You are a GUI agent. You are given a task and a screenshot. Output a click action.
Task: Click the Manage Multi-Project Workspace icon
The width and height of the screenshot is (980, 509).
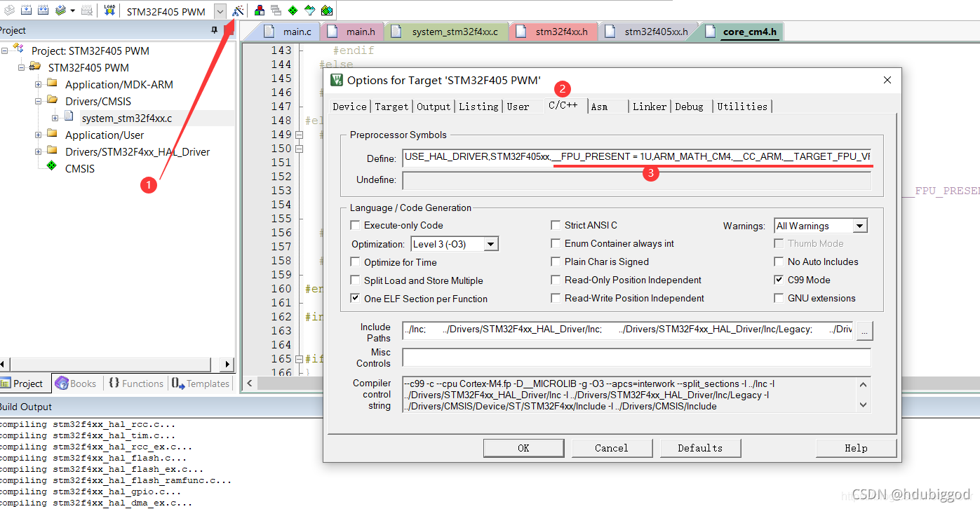[x=276, y=11]
